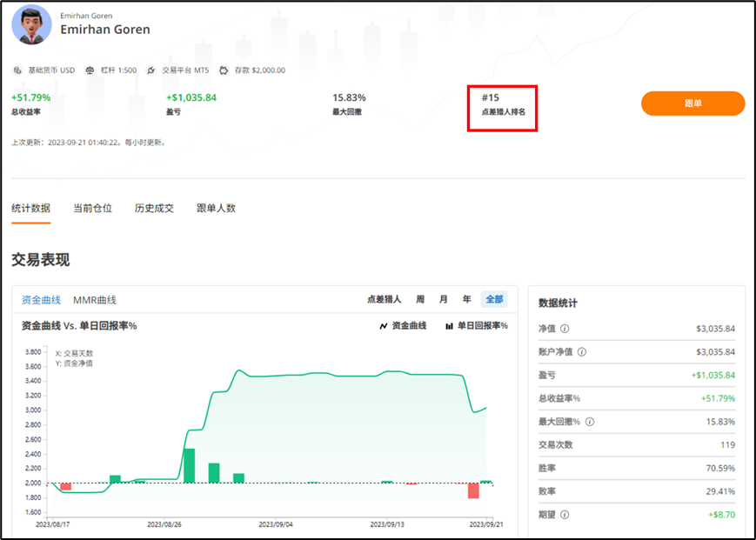Click the trading platform MT5 icon
Image resolution: width=756 pixels, height=540 pixels.
(151, 70)
